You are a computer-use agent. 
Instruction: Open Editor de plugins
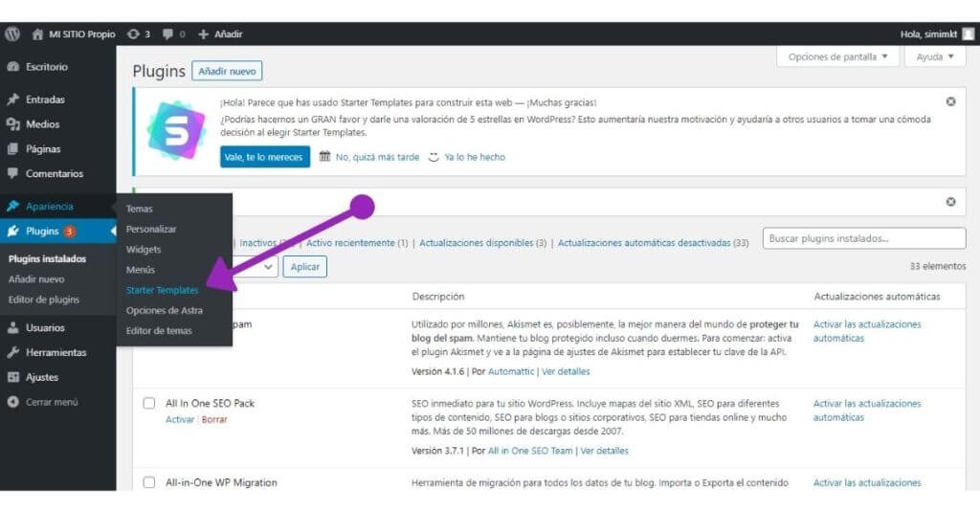tap(44, 300)
